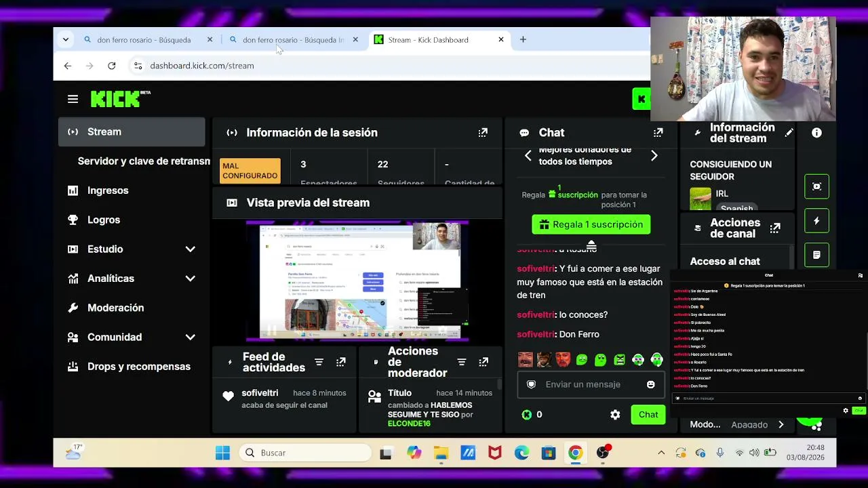This screenshot has width=868, height=488.
Task: Click the ELCONDE16 username in moderator actions
Action: 409,424
